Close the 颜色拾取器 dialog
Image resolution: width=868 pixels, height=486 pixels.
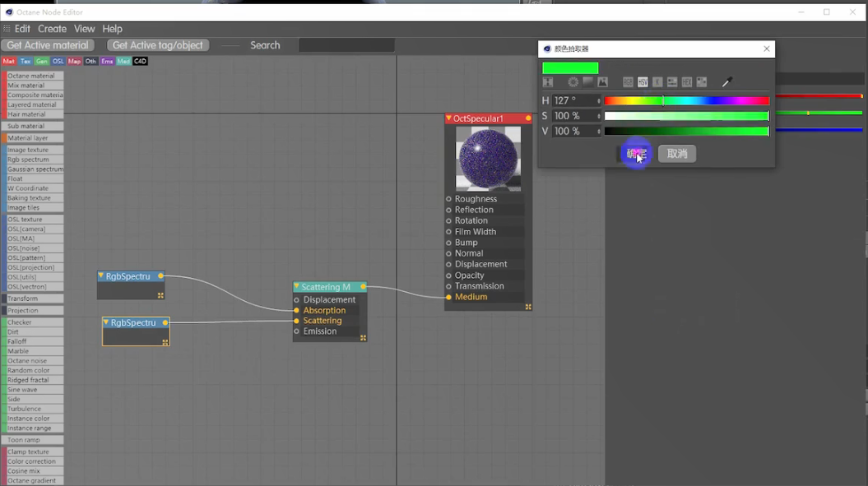pos(766,49)
